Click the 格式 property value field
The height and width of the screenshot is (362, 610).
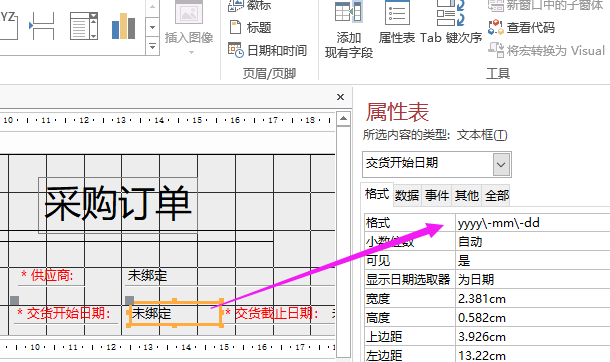pos(533,223)
